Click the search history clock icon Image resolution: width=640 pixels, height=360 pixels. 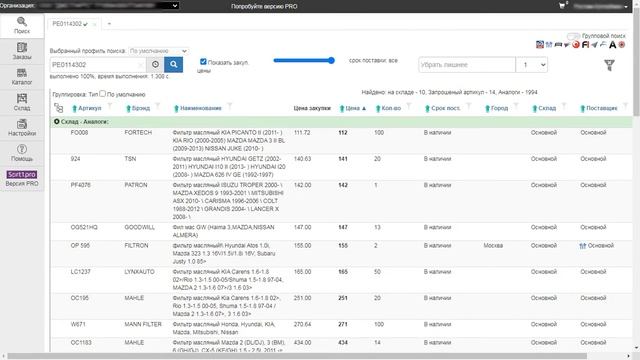[155, 64]
